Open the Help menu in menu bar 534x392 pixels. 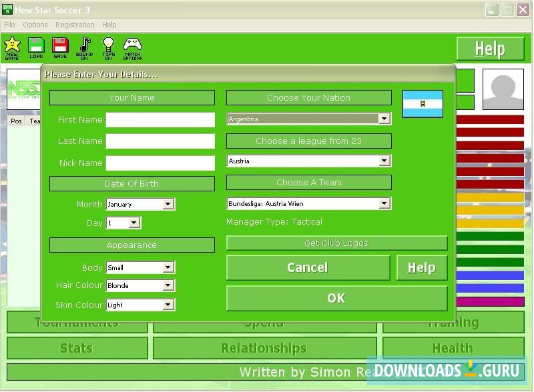point(109,25)
